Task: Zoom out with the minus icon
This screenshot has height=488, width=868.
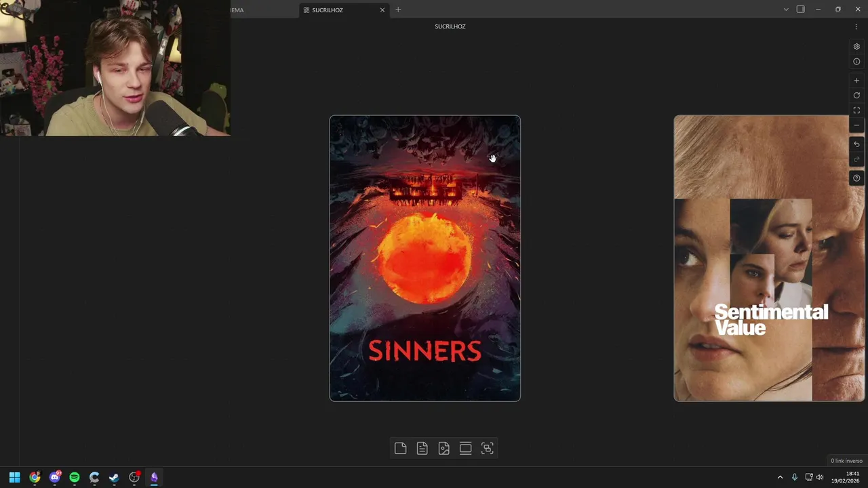Action: tap(856, 125)
